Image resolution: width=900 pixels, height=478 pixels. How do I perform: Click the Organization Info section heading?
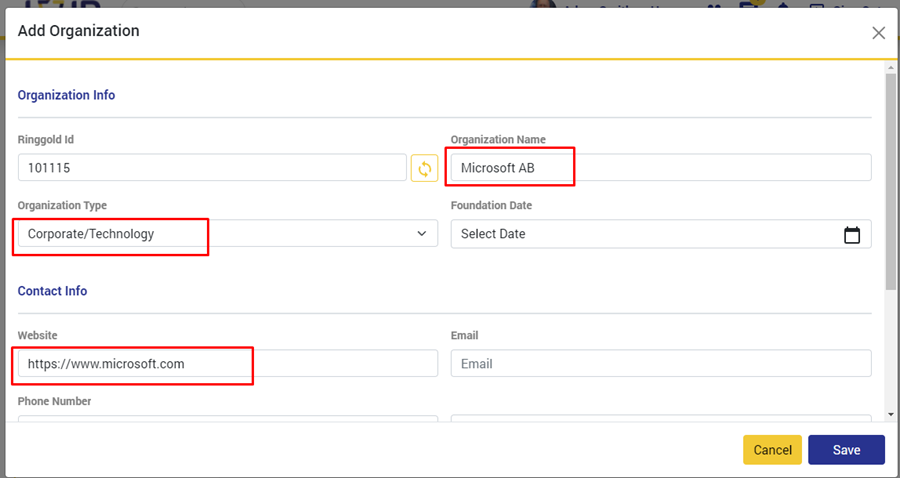(x=66, y=95)
